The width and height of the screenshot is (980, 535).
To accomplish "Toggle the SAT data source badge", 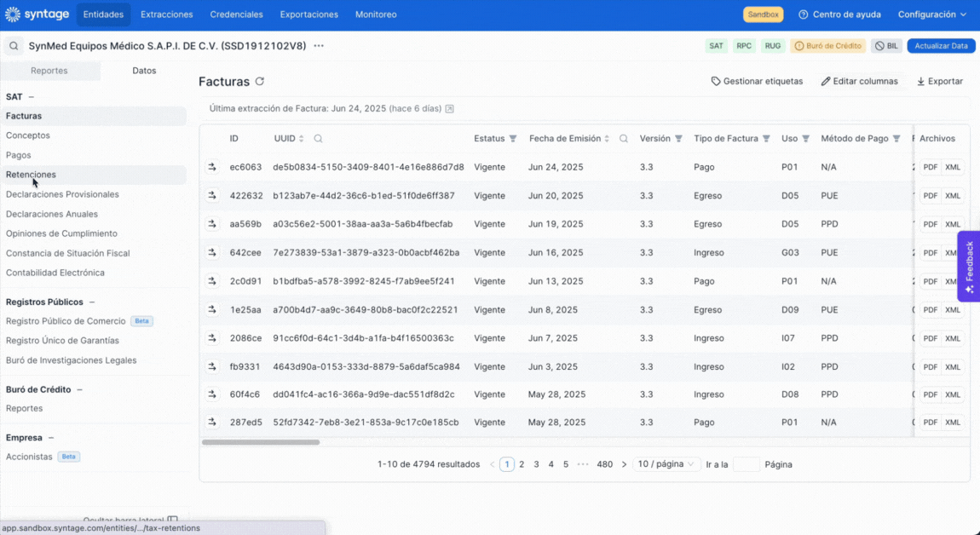I will (716, 46).
